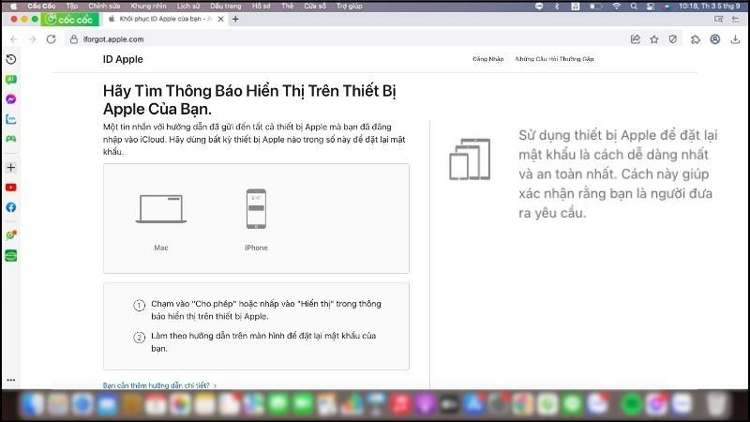Open the Apple menu
750x422 pixels.
coord(13,6)
